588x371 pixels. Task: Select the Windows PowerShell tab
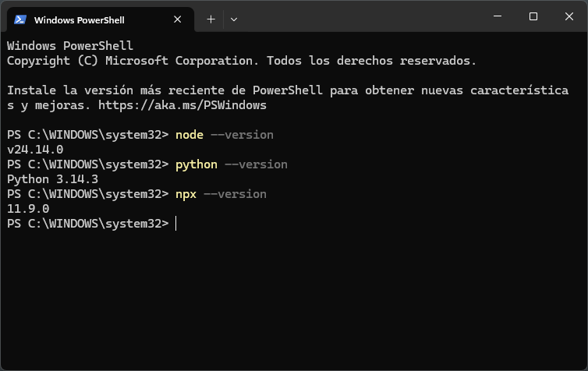(x=101, y=19)
